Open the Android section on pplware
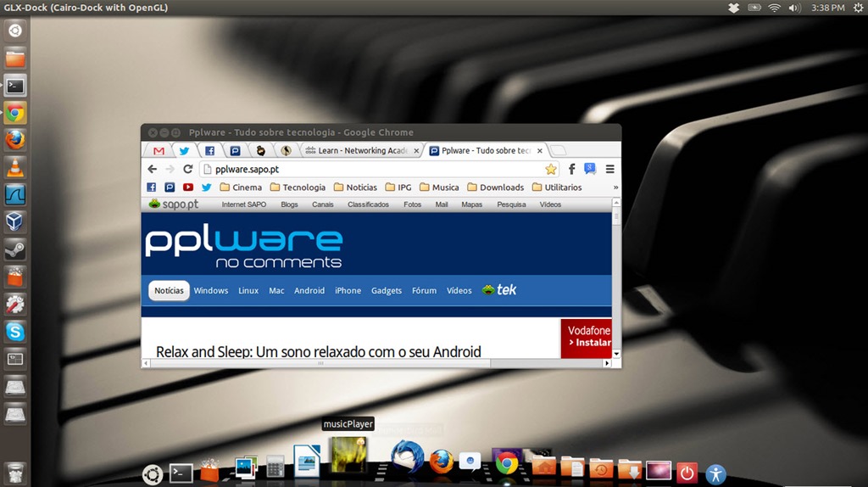 coord(309,290)
